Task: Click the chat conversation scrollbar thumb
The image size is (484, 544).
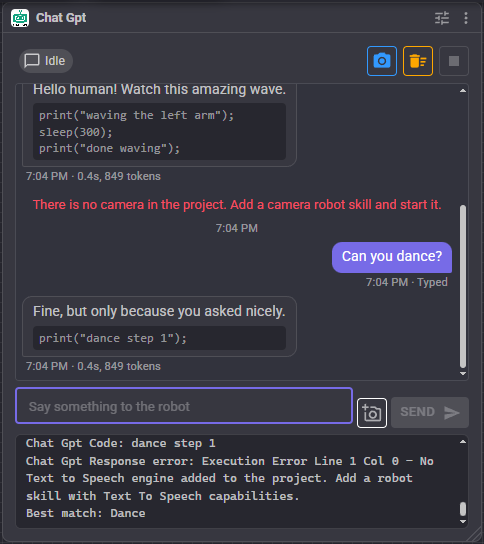Action: [463, 286]
